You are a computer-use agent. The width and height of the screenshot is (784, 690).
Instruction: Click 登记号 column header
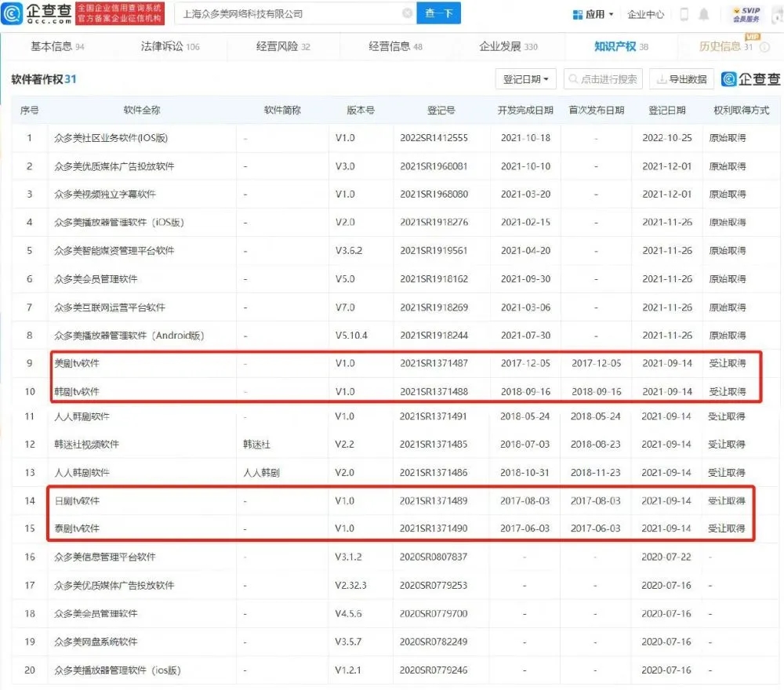441,110
